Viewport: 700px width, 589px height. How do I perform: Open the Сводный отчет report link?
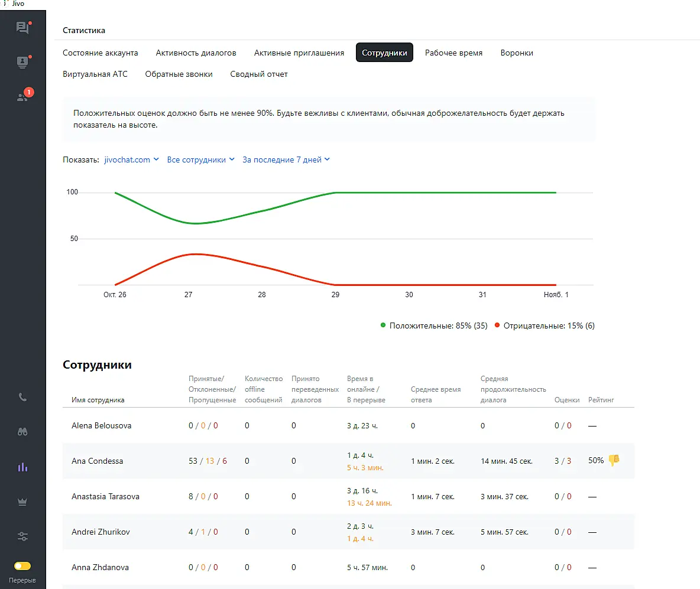point(259,74)
